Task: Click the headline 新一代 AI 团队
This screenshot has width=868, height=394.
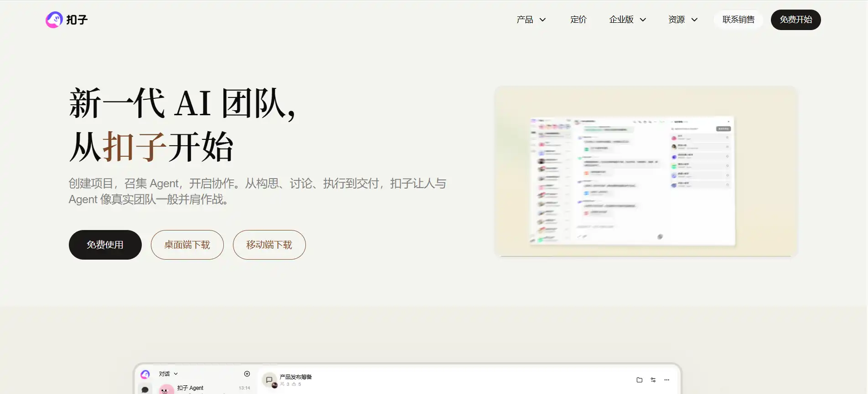Action: pos(182,103)
